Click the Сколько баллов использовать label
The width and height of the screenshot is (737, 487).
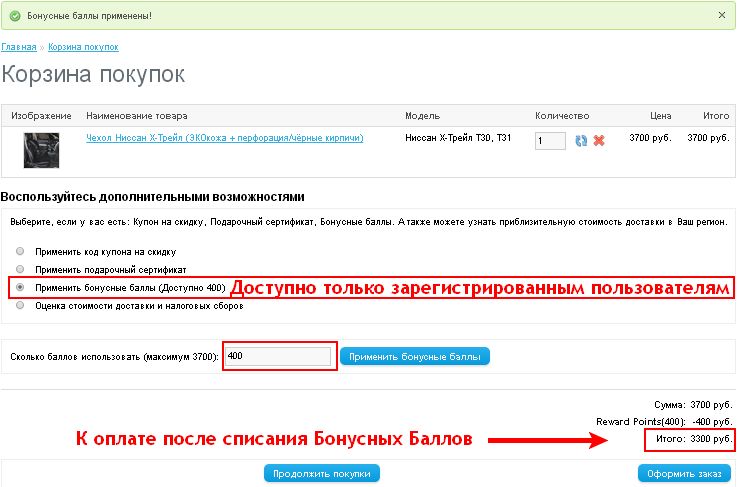click(114, 357)
